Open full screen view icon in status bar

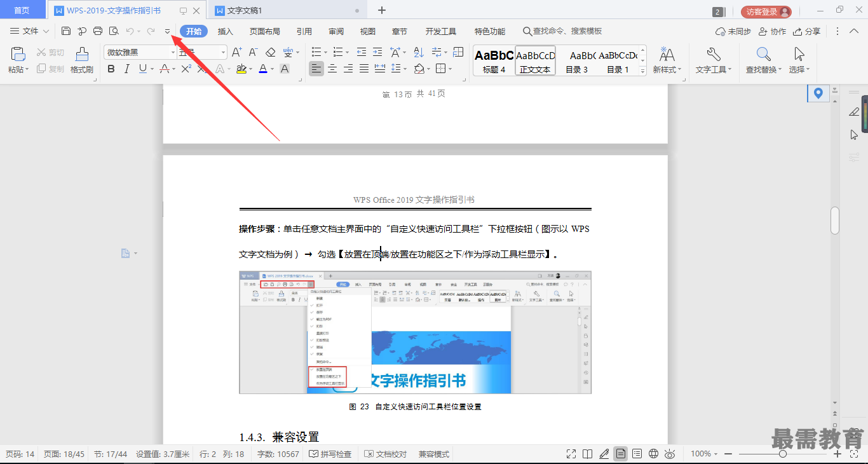(x=571, y=454)
